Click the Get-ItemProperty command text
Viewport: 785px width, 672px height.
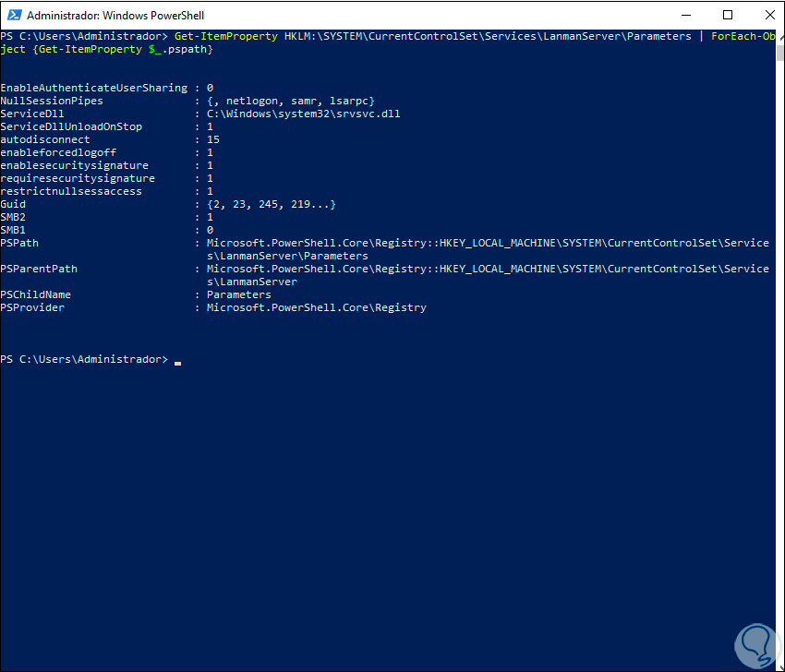[x=226, y=36]
